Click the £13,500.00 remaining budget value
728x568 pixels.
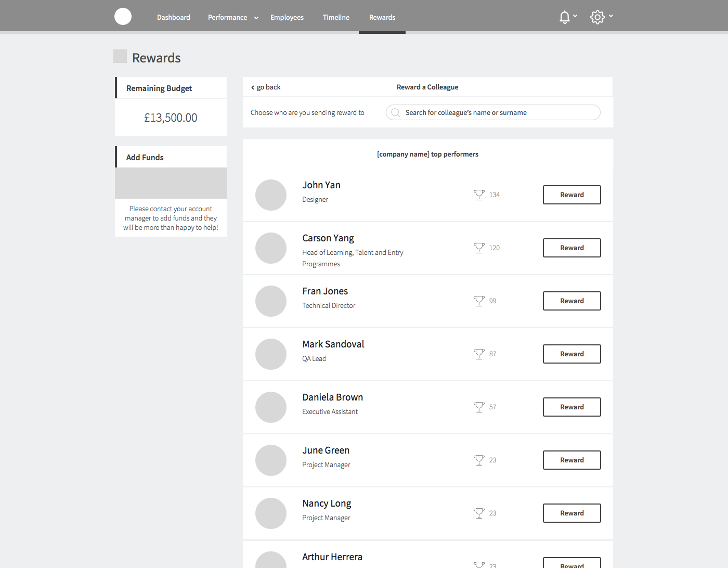point(171,118)
